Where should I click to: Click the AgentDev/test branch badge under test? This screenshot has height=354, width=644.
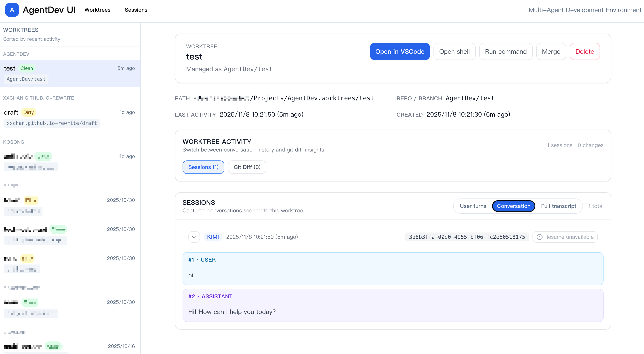26,79
